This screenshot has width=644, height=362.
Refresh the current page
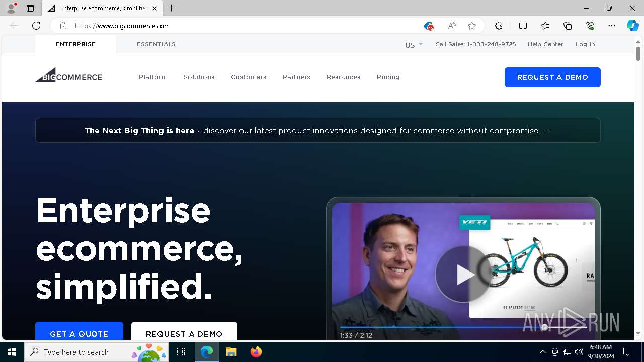(36, 26)
